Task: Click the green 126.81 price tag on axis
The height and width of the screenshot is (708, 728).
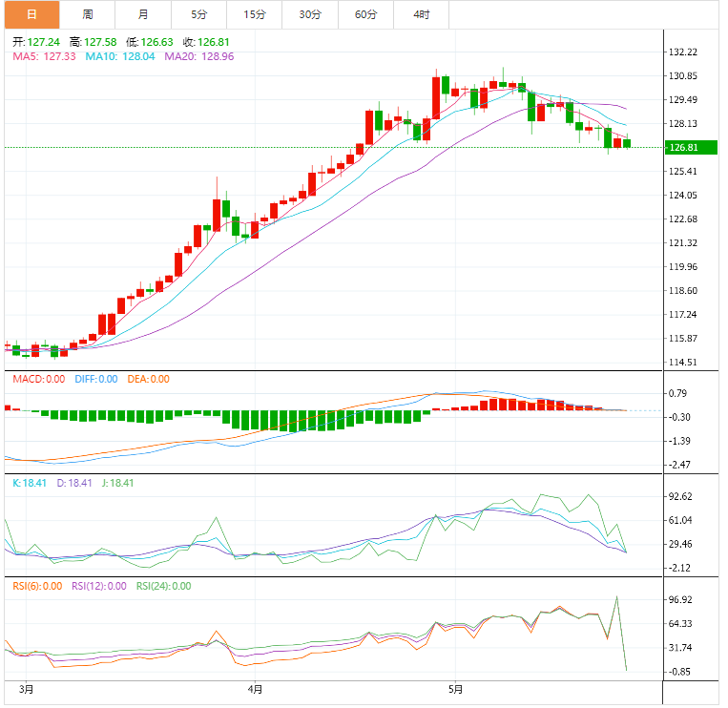Action: click(x=691, y=148)
